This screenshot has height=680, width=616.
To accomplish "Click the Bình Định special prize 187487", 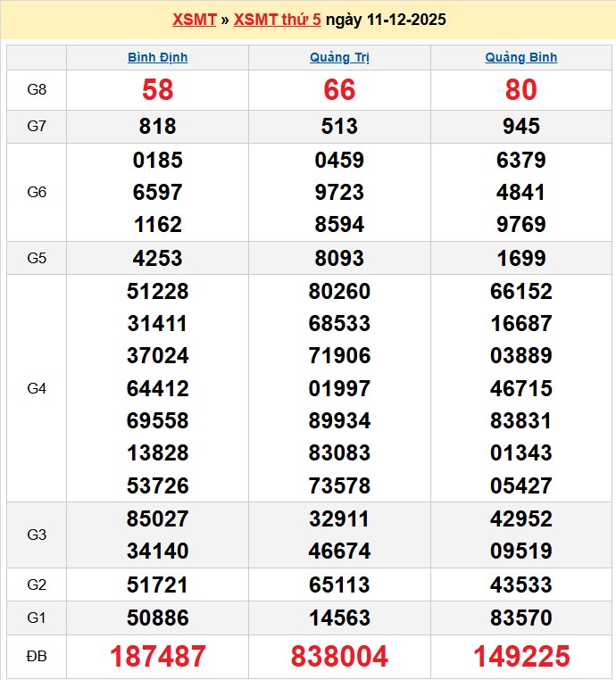I will coord(157,657).
